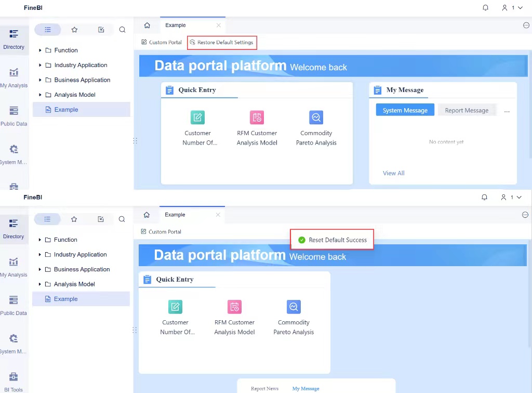Open RFM Customer Analysis Model in bottom Quick Entry
Image resolution: width=532 pixels, height=393 pixels.
click(x=234, y=317)
